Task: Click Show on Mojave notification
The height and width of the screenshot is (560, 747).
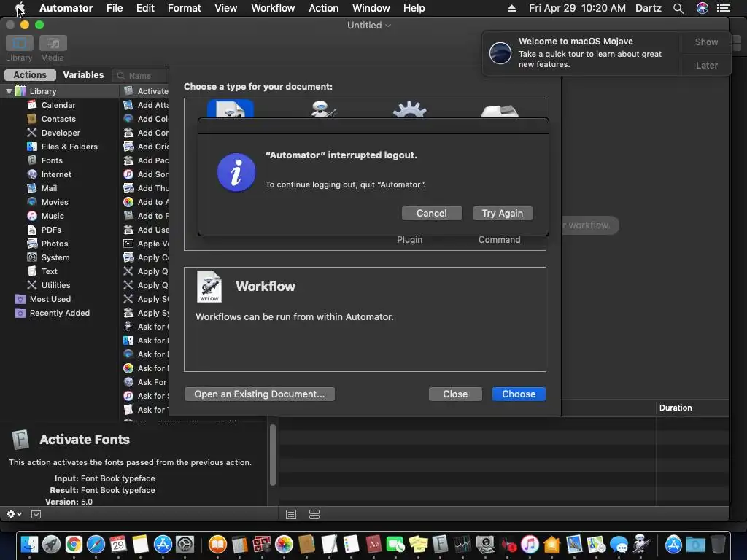Action: pyautogui.click(x=706, y=42)
